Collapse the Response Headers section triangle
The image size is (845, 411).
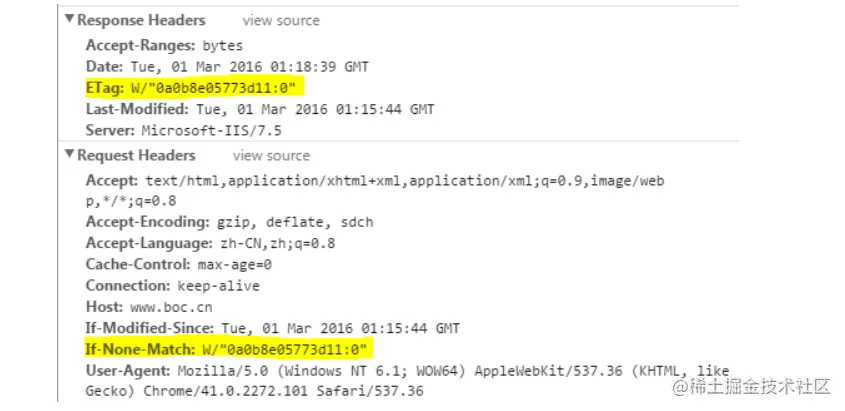coord(69,20)
